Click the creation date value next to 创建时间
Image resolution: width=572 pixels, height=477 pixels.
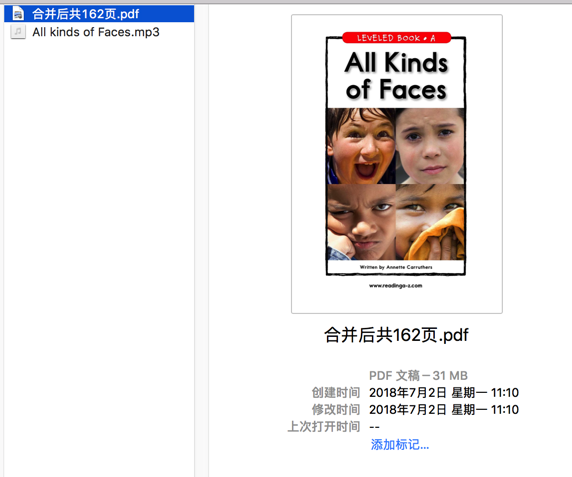[x=444, y=393]
